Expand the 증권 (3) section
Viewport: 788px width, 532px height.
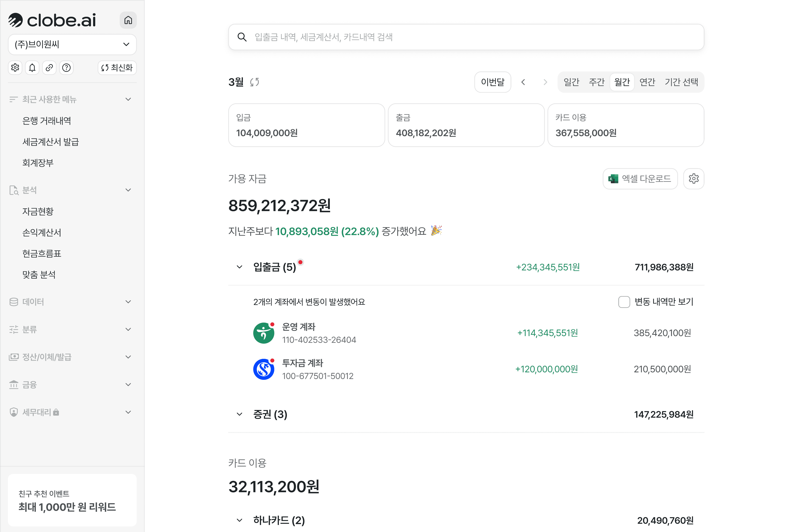pos(239,414)
